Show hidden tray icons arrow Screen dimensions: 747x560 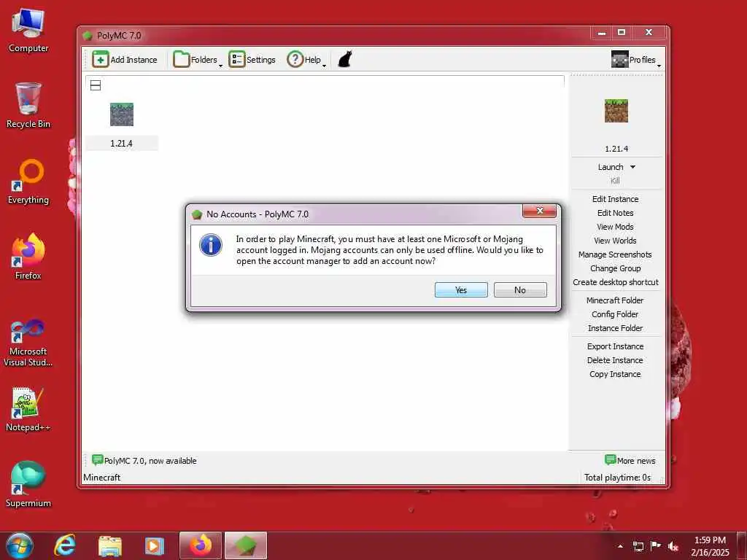[620, 546]
